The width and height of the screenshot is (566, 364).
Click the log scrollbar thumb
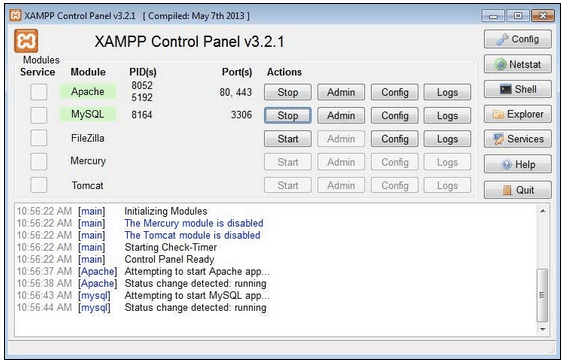coord(543,295)
